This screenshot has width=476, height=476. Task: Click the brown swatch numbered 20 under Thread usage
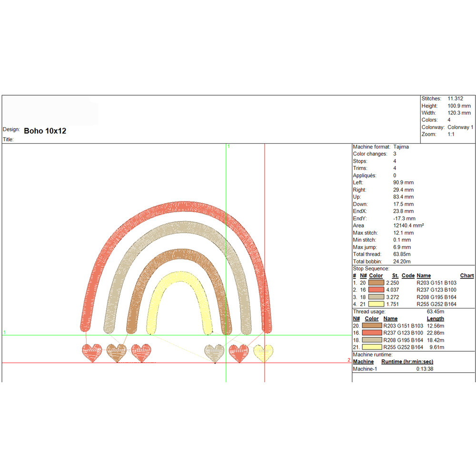click(x=372, y=326)
